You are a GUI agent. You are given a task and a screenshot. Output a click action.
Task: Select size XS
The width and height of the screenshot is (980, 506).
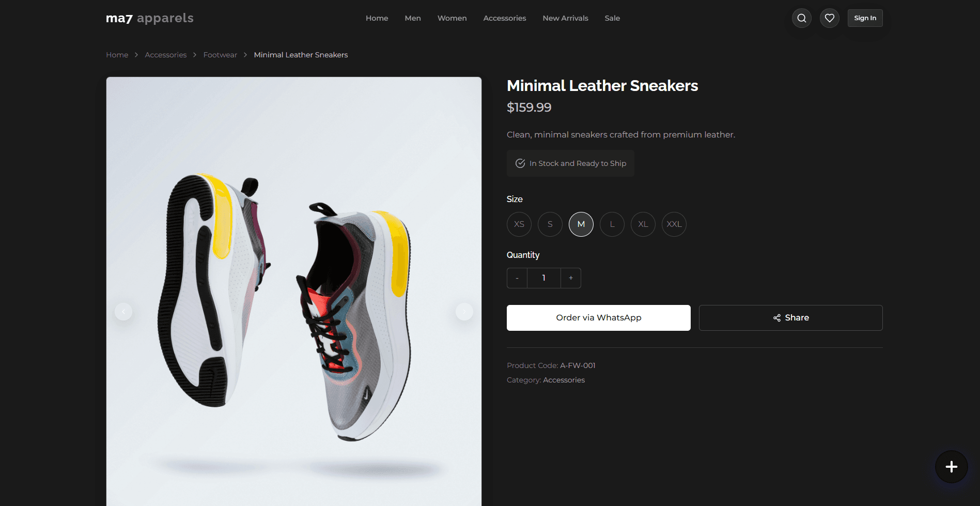(519, 224)
